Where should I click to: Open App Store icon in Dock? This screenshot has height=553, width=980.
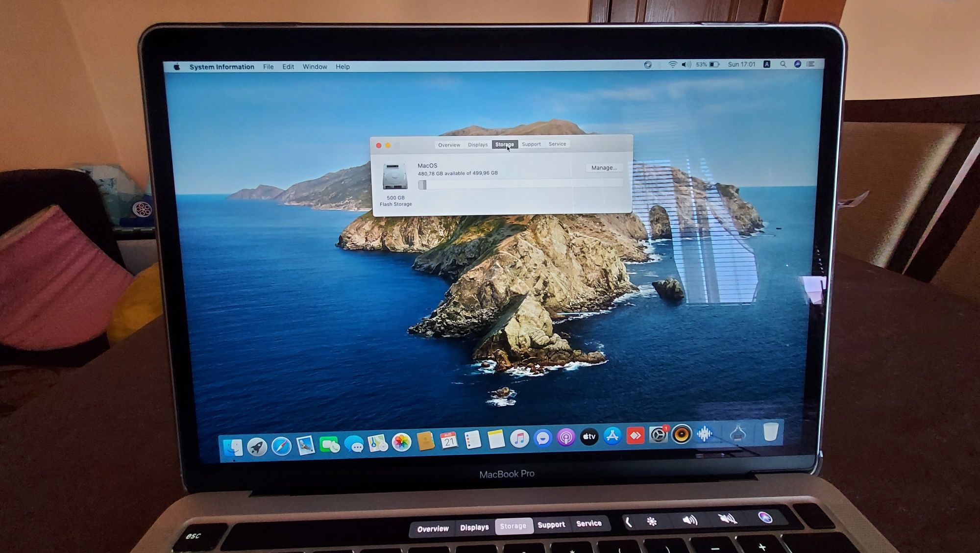coord(612,436)
